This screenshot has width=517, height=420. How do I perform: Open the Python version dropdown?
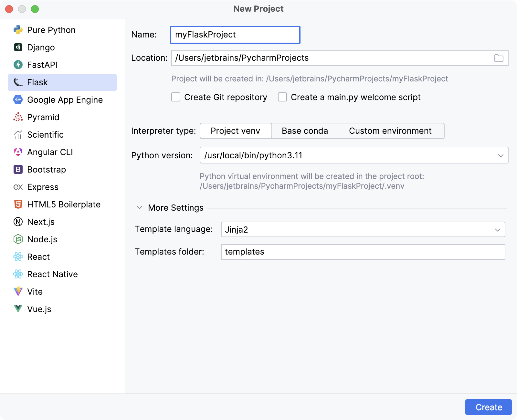click(501, 155)
